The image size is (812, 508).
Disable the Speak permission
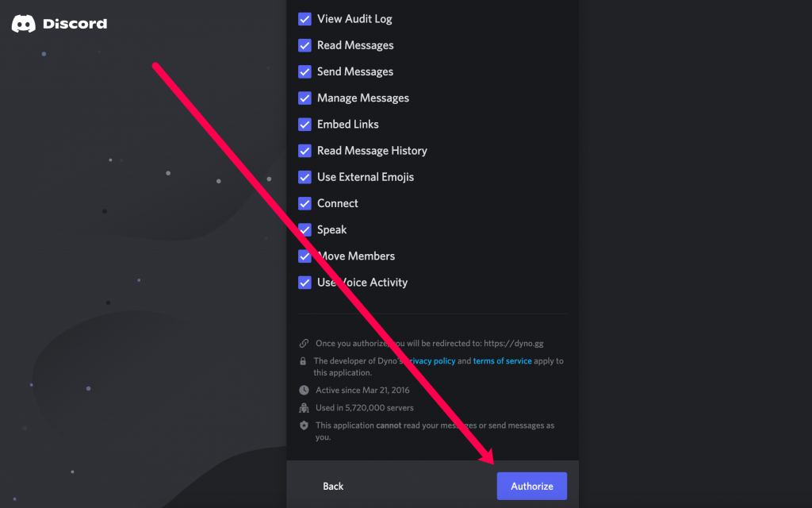pos(304,229)
